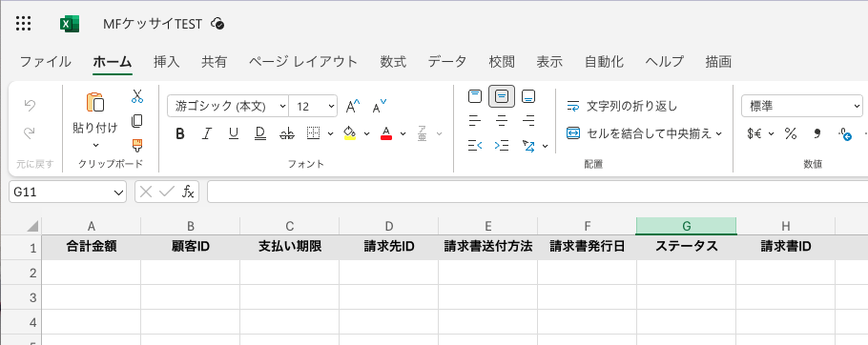Align text left
868x345 pixels.
pyautogui.click(x=475, y=120)
